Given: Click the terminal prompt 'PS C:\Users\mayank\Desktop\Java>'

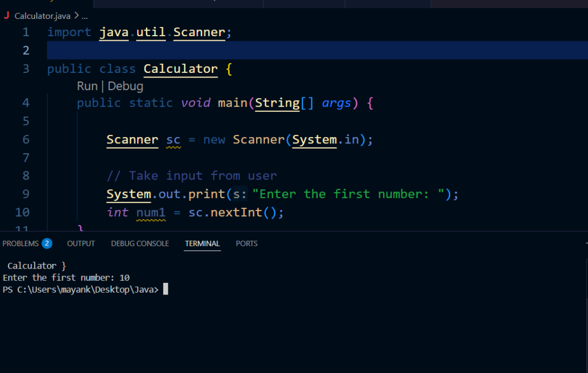Looking at the screenshot, I should (80, 290).
